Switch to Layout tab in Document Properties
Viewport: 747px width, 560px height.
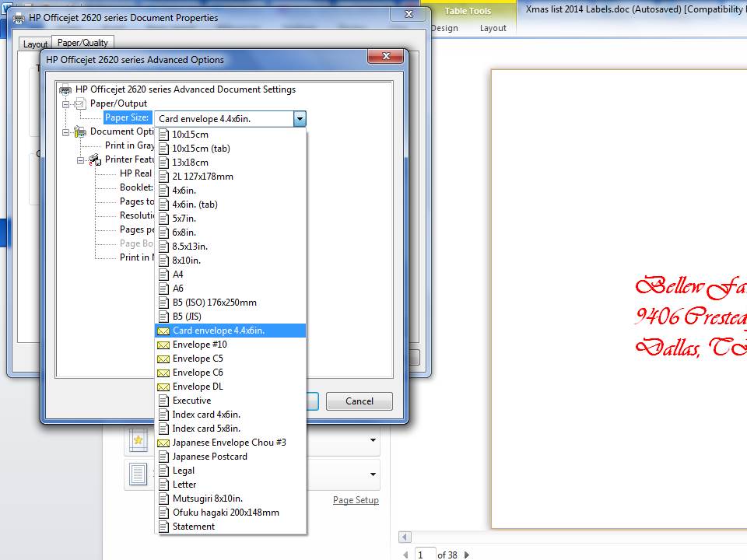click(x=35, y=44)
